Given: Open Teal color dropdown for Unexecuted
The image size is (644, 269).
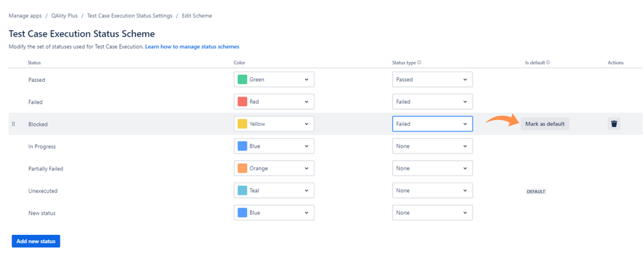Looking at the screenshot, I should (x=274, y=190).
